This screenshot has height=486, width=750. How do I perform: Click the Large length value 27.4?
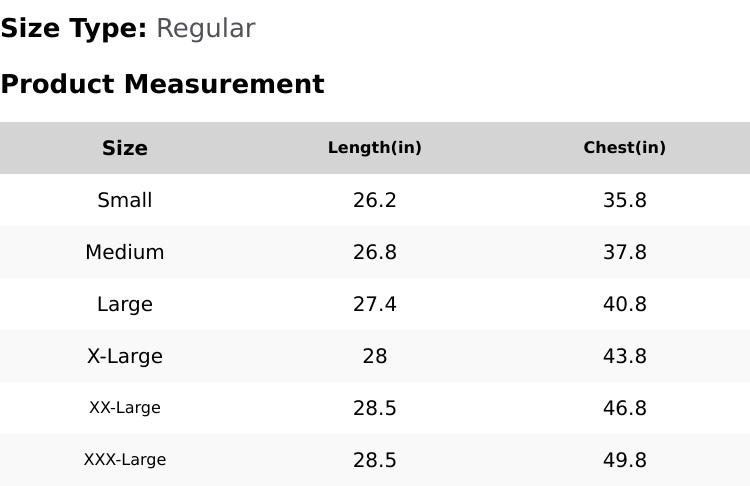pos(375,304)
